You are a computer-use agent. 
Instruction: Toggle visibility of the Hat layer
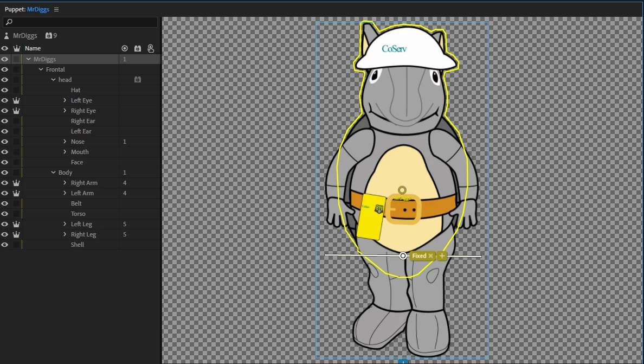4,90
